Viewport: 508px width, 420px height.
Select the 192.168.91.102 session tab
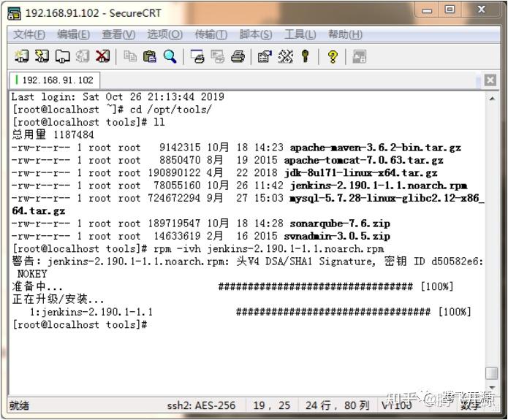(x=55, y=80)
